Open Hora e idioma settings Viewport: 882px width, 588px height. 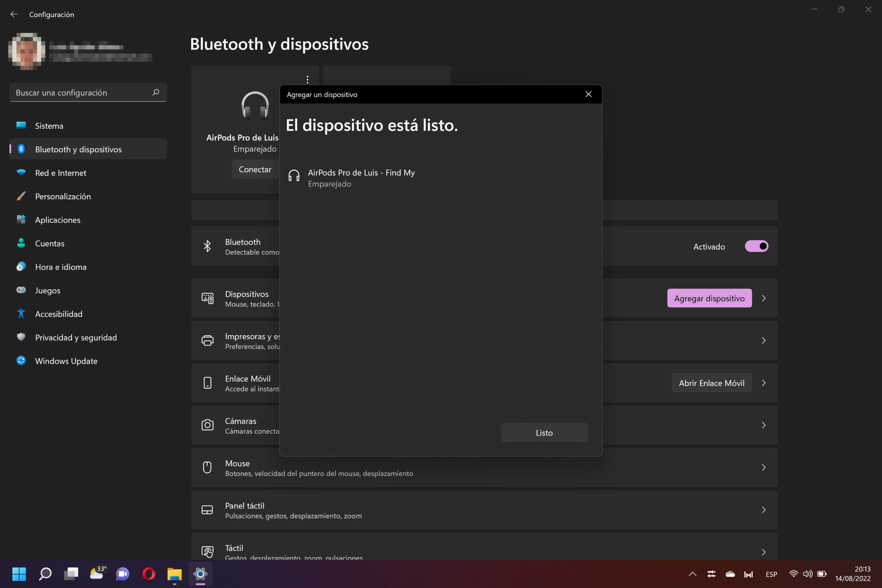[88, 267]
